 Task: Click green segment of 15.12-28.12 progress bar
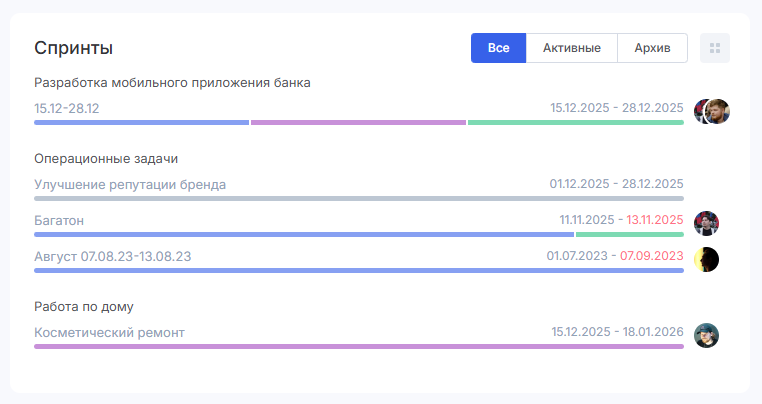(575, 123)
